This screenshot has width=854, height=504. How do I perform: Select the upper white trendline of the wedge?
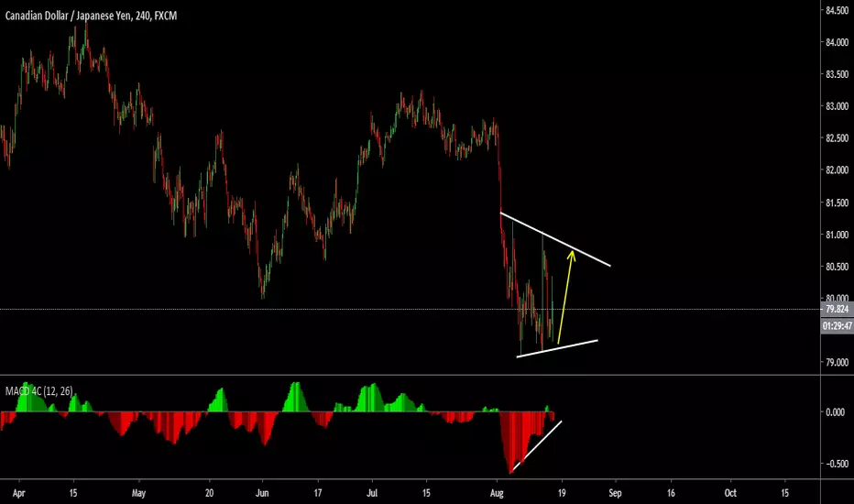(x=555, y=239)
